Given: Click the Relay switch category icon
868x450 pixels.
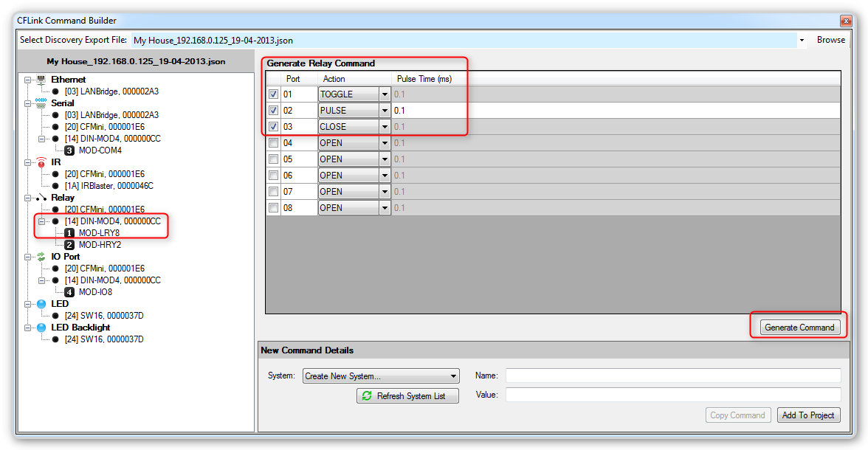Looking at the screenshot, I should pos(41,198).
